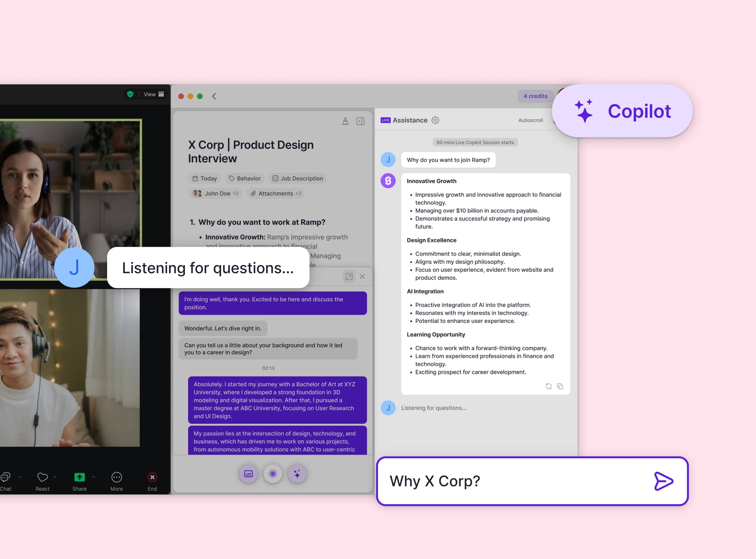Open View menu in Zoom window
This screenshot has width=756, height=559.
[x=153, y=94]
